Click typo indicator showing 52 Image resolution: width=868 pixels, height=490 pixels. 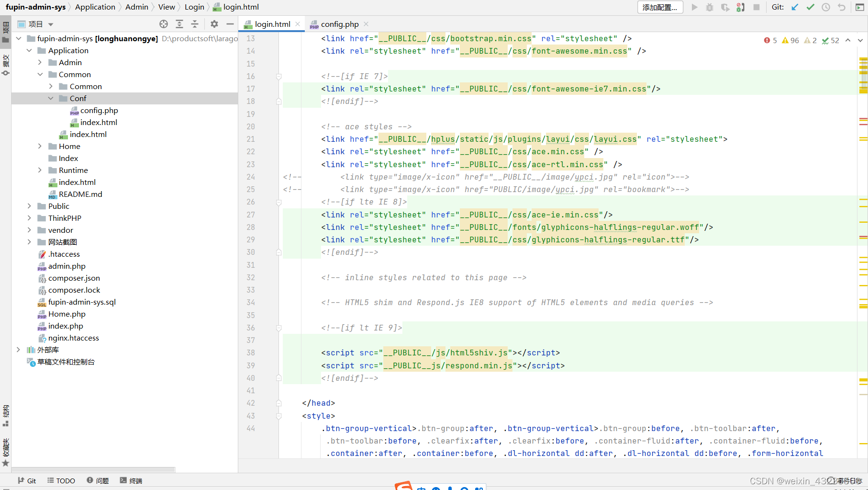click(x=831, y=40)
